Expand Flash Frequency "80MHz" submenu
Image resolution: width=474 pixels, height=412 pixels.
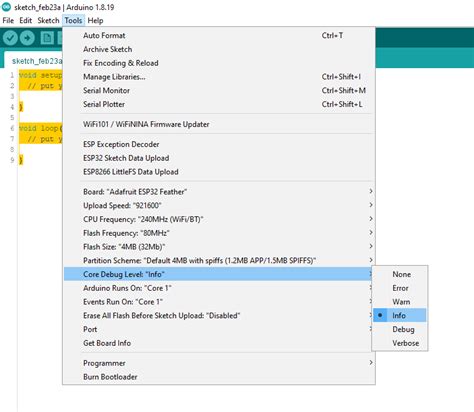pos(219,233)
